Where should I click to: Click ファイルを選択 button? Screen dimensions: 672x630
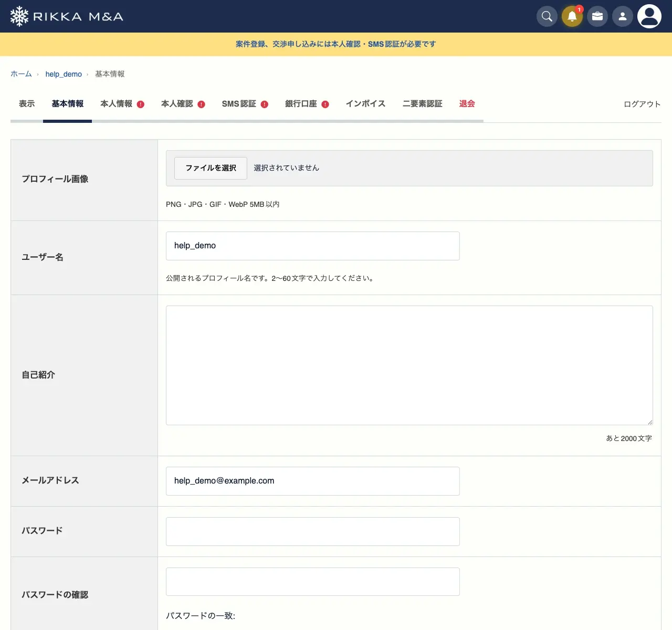tap(211, 168)
